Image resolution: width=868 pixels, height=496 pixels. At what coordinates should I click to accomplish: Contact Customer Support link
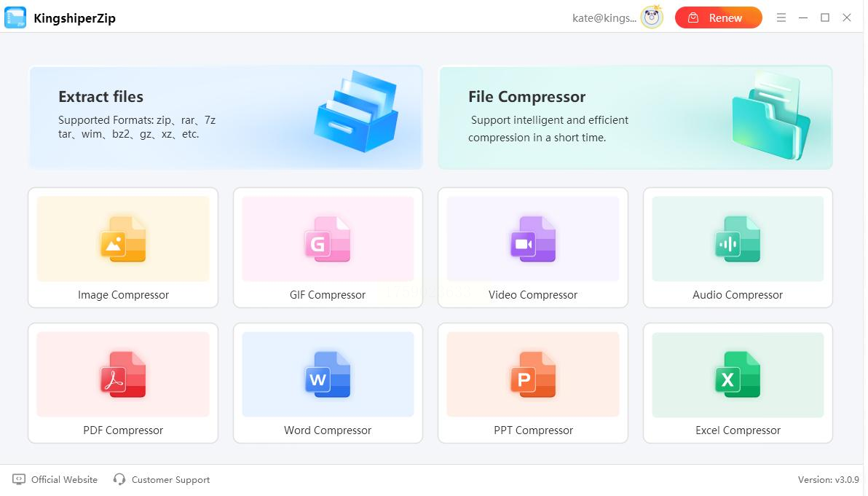[x=162, y=479]
